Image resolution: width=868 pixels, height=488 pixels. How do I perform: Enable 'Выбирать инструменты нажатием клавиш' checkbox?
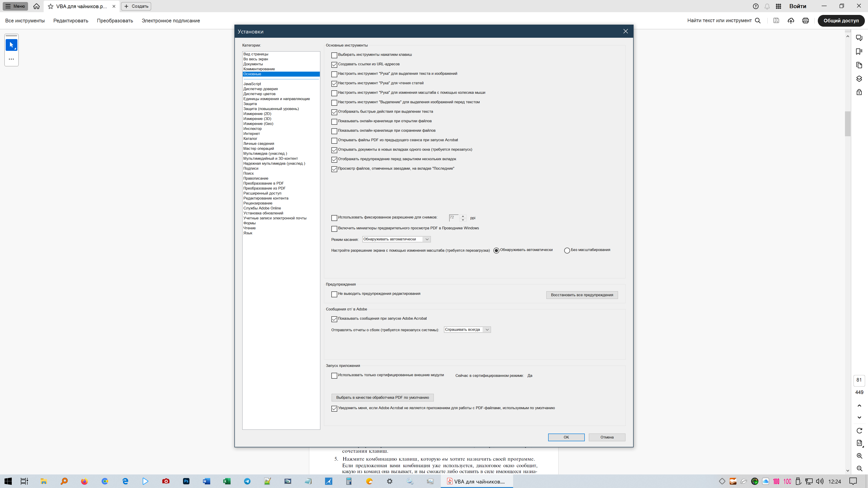[334, 55]
